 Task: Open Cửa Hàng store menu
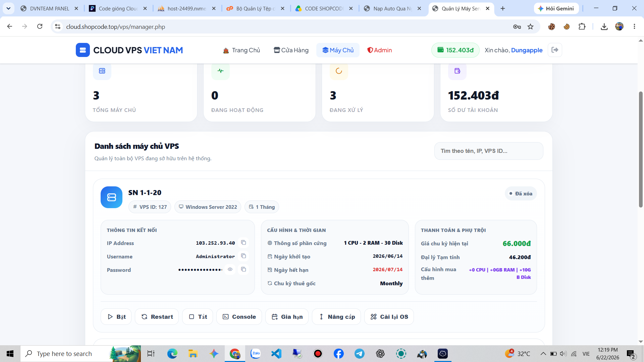[x=291, y=50]
